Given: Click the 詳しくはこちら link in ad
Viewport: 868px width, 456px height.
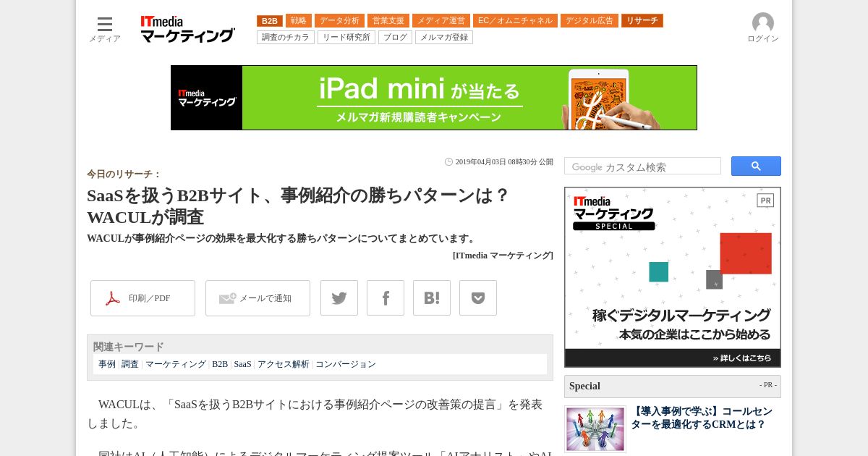Looking at the screenshot, I should tap(741, 358).
